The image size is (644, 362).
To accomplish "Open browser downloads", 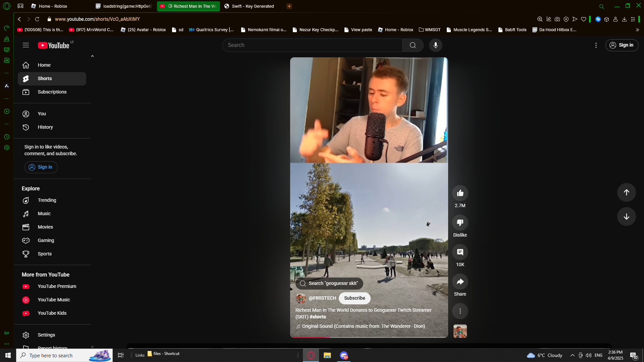I will point(624,19).
